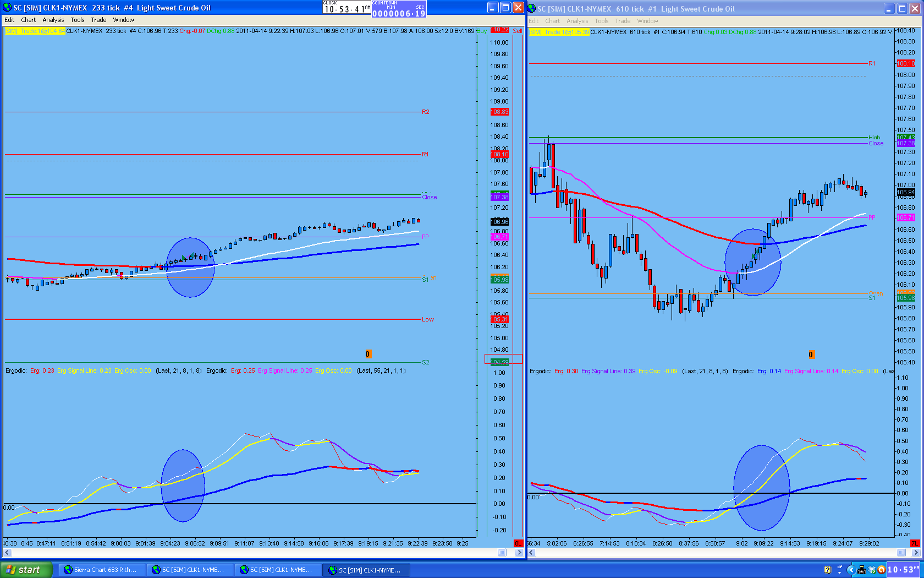
Task: Click the High line label in 610 tick chart
Action: [875, 138]
